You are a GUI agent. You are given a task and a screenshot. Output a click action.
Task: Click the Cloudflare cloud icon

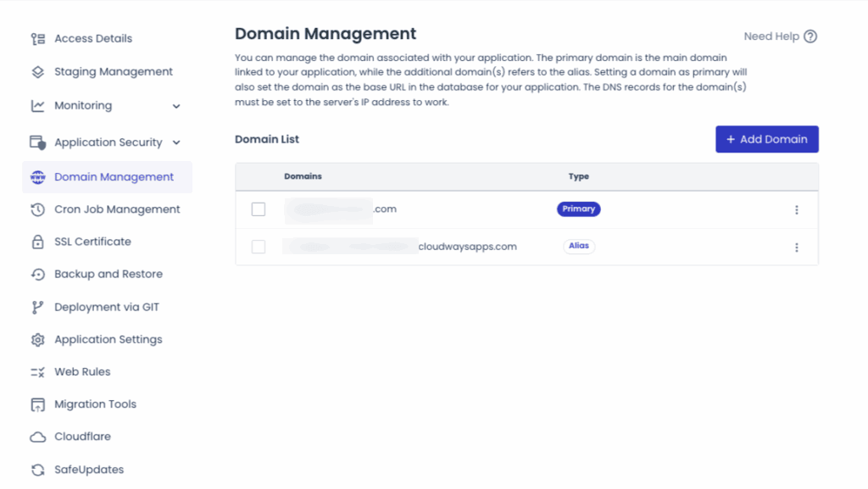tap(37, 437)
